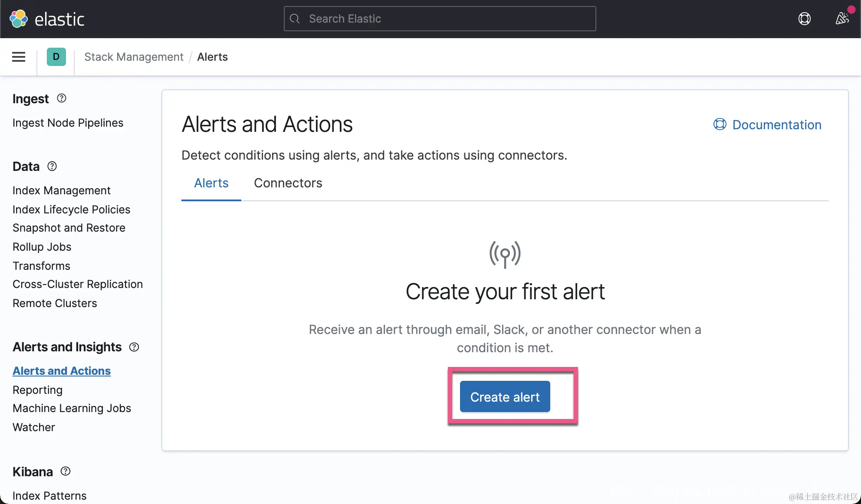Image resolution: width=861 pixels, height=504 pixels.
Task: Click help icon next to Ingest
Action: 62,98
